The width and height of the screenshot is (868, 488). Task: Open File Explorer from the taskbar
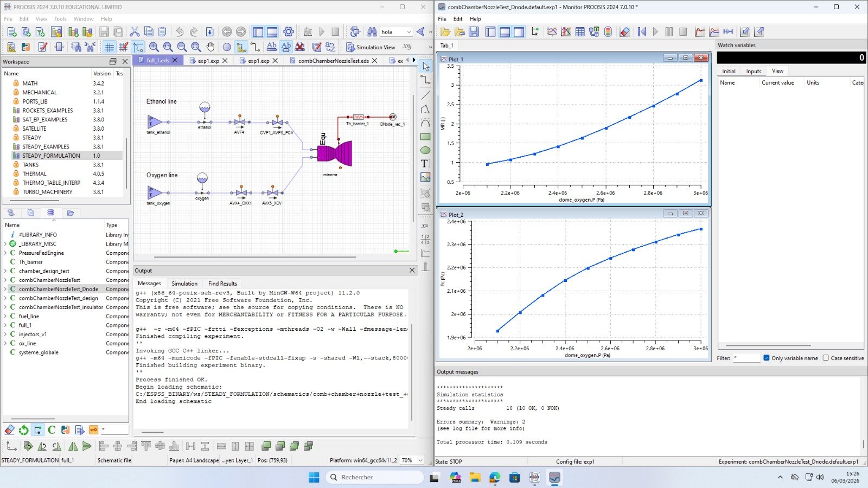tap(475, 477)
